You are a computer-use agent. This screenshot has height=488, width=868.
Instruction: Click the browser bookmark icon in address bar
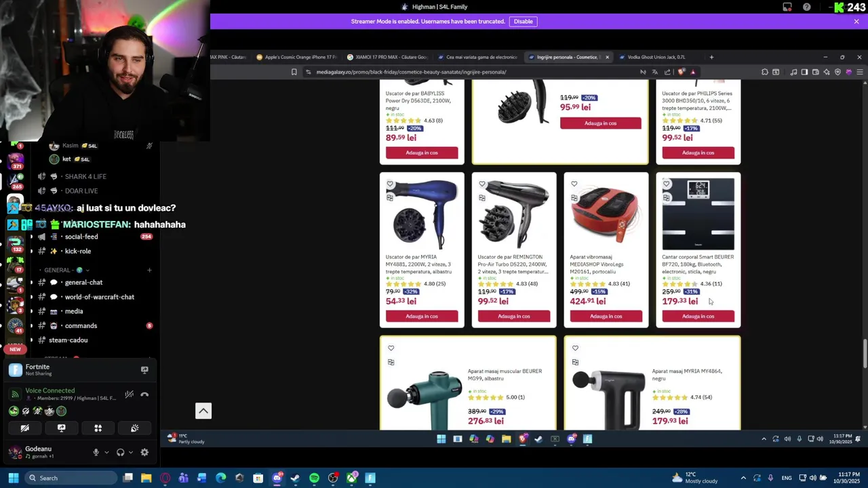294,72
